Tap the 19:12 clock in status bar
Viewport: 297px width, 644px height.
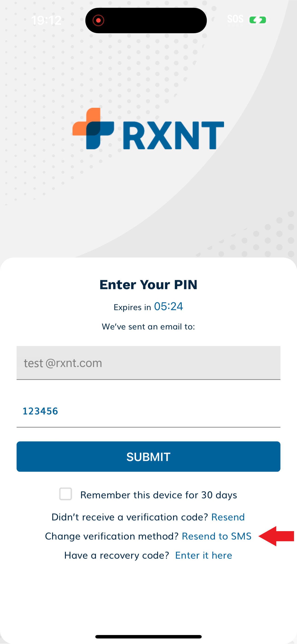46,20
